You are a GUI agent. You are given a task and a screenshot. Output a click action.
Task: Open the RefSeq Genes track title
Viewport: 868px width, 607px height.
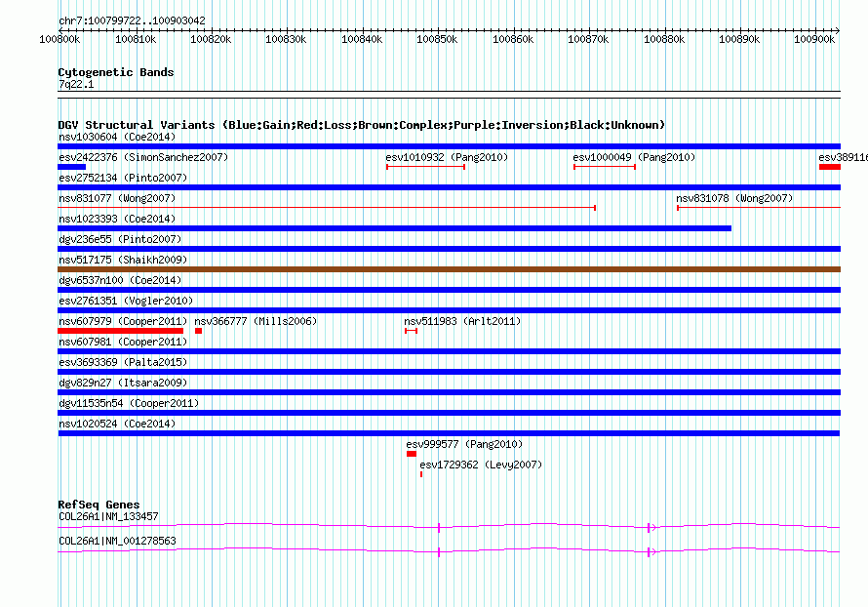pyautogui.click(x=99, y=505)
